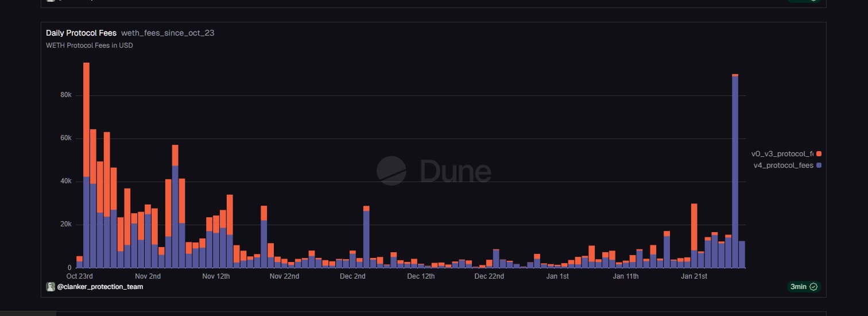Viewport: 868px width, 316px height.
Task: Click the clanker_protection_team avatar icon
Action: click(x=50, y=286)
